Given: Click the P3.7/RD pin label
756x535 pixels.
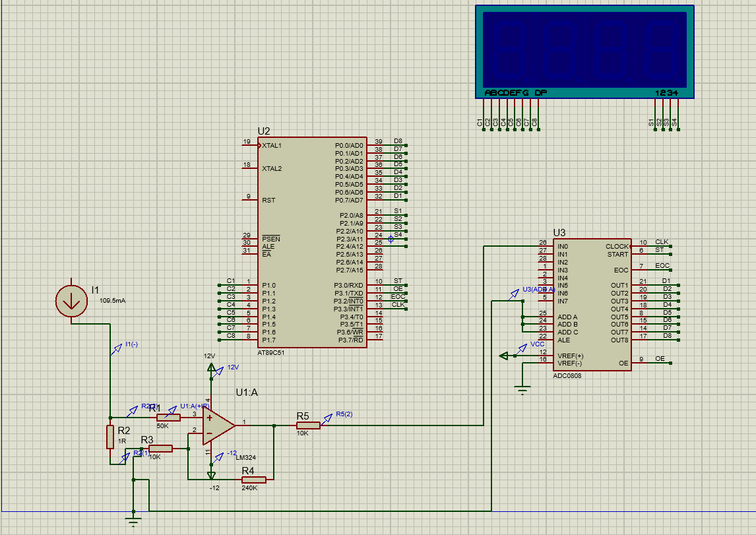Looking at the screenshot, I should (x=351, y=340).
